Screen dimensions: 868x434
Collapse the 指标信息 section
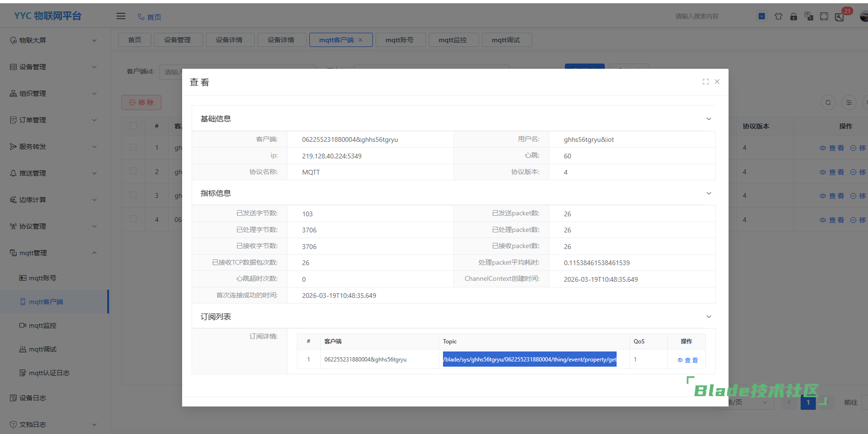709,194
